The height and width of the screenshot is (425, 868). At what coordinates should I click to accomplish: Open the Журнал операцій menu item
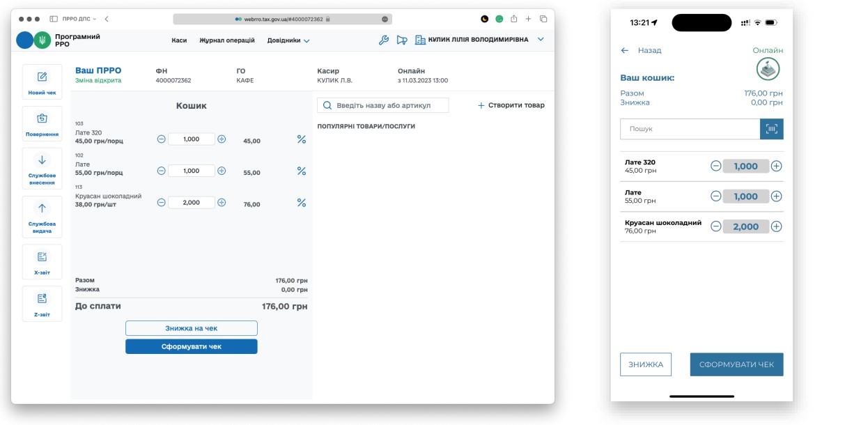point(227,40)
